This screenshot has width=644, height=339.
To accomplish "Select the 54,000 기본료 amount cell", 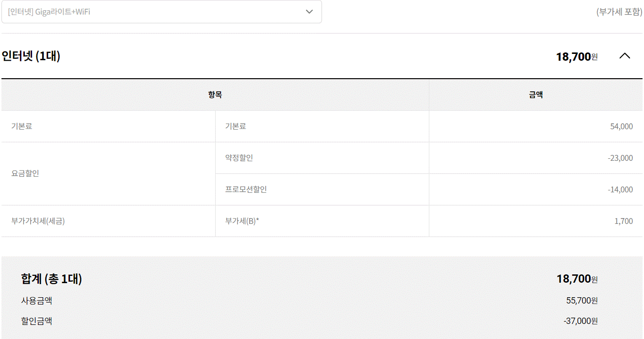I will 621,126.
